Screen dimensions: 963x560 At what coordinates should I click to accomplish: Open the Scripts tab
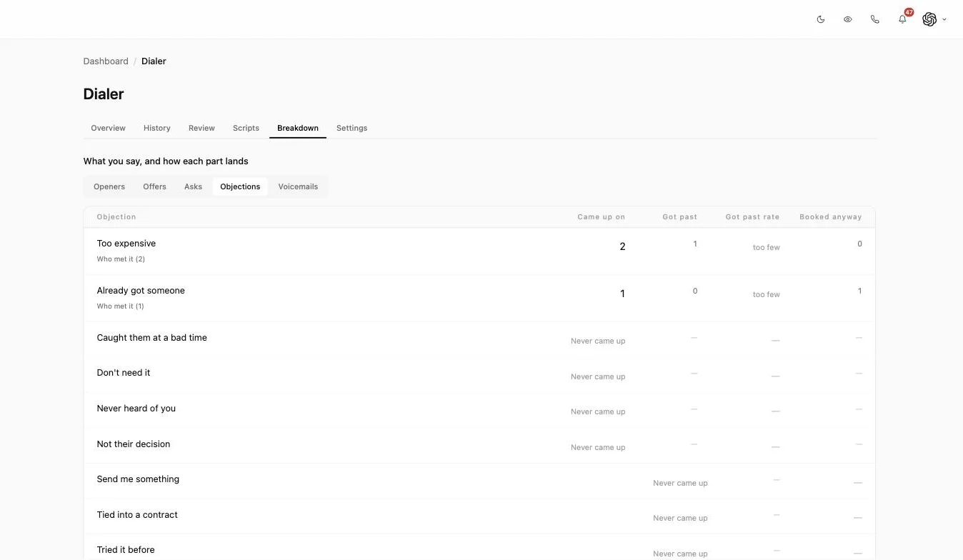246,128
